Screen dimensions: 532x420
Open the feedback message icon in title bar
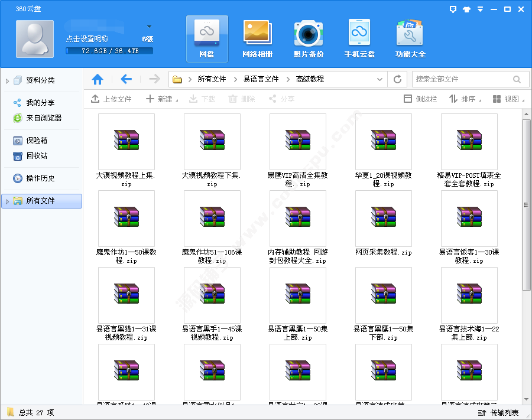click(453, 9)
